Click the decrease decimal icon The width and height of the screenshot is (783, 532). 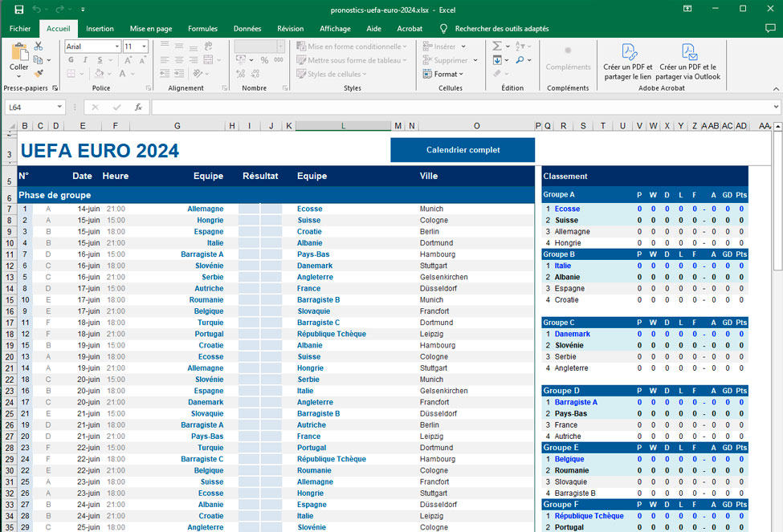point(255,74)
